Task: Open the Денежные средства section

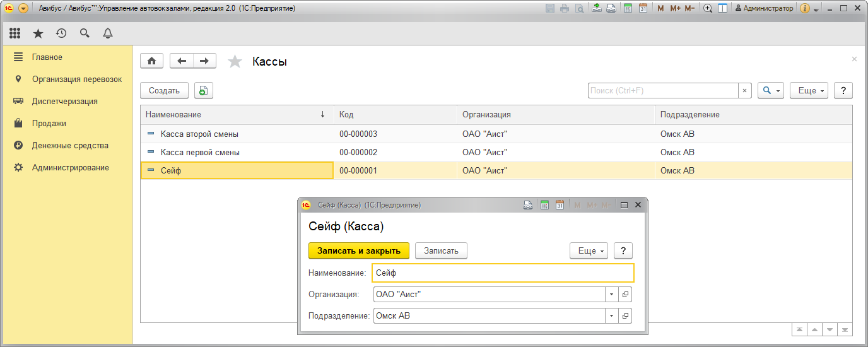Action: pos(70,145)
